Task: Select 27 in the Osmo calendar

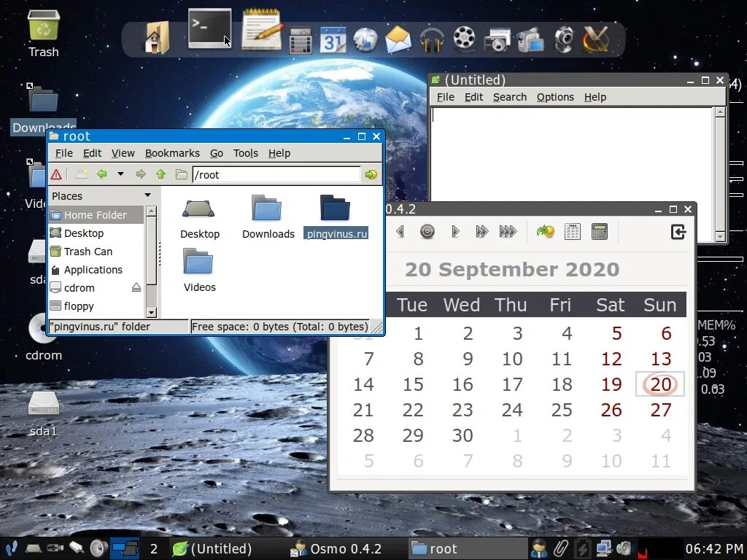Action: tap(661, 410)
